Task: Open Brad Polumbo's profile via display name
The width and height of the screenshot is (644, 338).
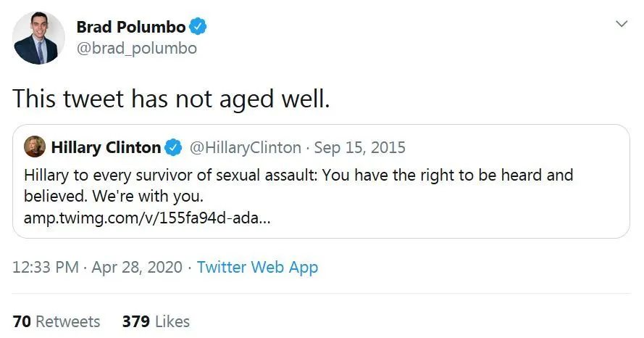Action: [x=130, y=28]
